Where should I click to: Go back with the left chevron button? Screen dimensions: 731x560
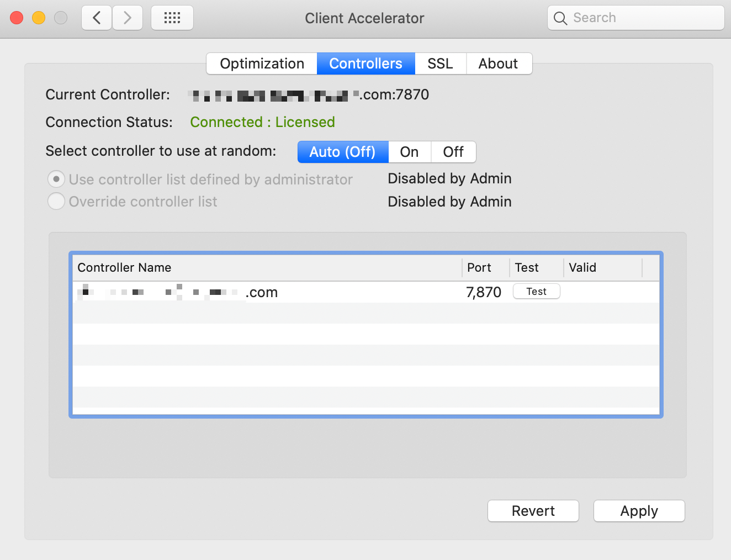tap(97, 18)
